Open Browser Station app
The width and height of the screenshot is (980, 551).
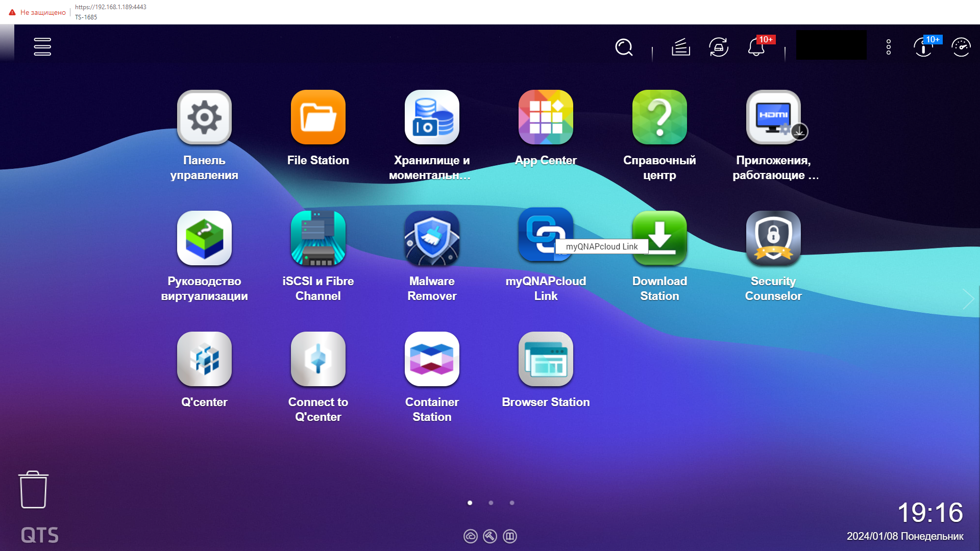tap(546, 359)
